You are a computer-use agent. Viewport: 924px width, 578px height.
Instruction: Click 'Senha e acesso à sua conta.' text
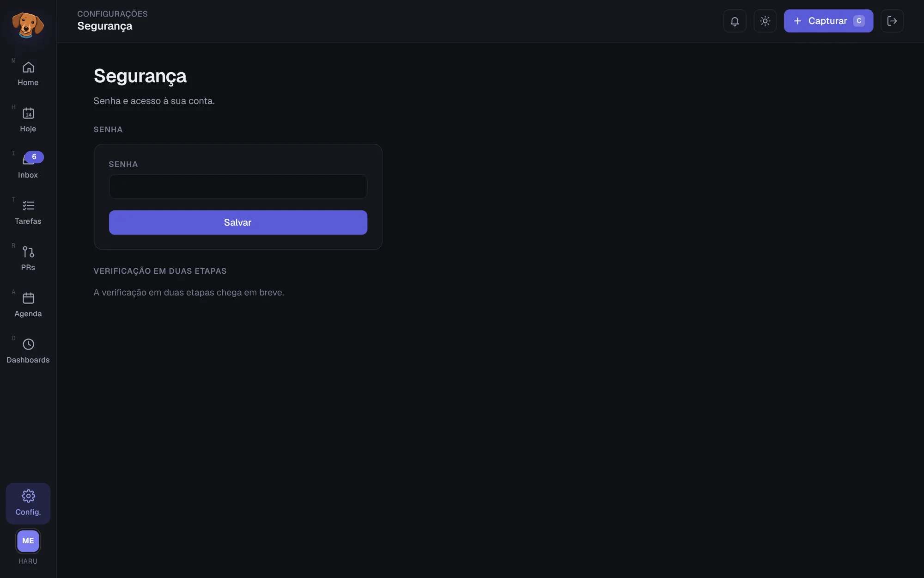coord(154,101)
